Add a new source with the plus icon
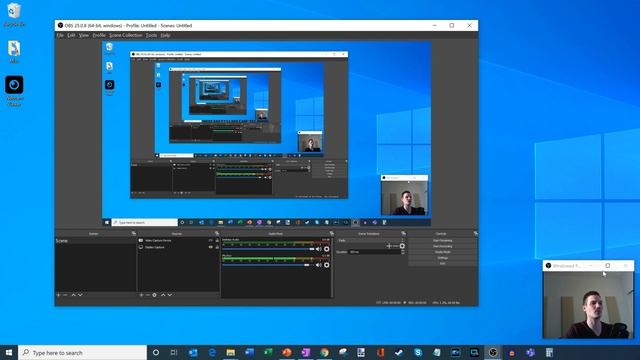Image resolution: width=640 pixels, height=360 pixels. pyautogui.click(x=141, y=295)
